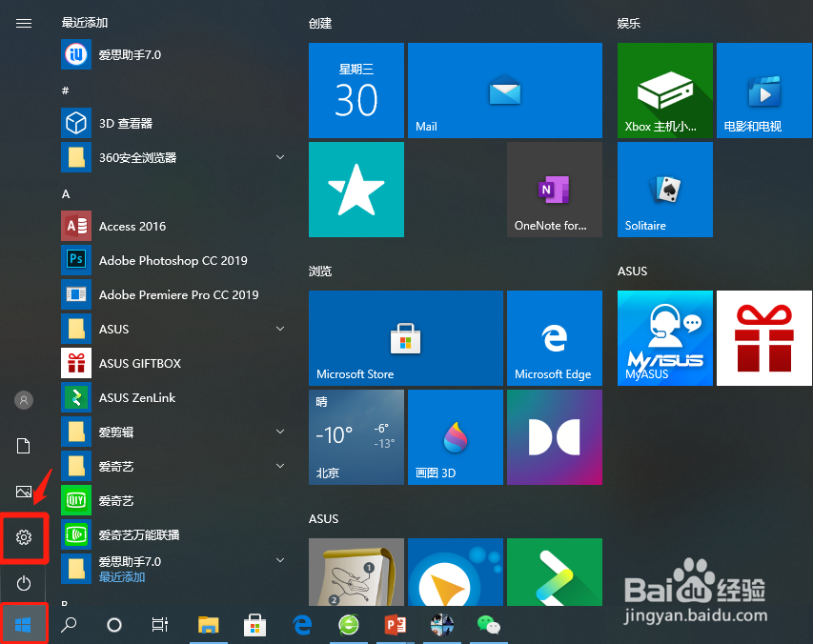Click the 创建 group header

tap(320, 23)
